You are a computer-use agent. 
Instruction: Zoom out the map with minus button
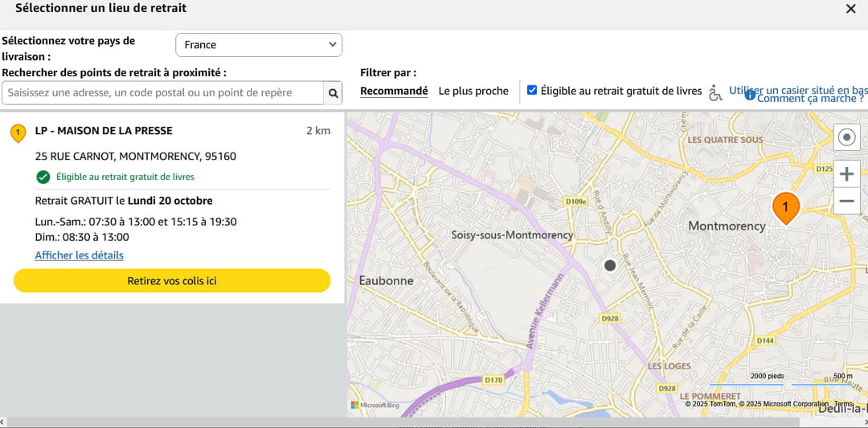[x=846, y=201]
